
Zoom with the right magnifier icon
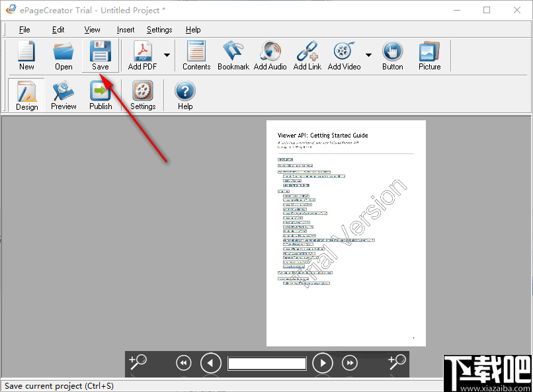397,362
